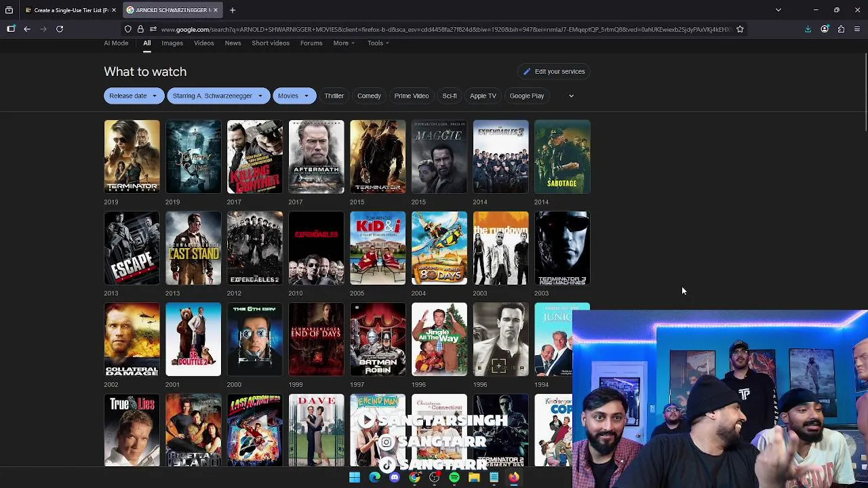
Task: Open the Firefox account profile icon
Action: click(825, 29)
